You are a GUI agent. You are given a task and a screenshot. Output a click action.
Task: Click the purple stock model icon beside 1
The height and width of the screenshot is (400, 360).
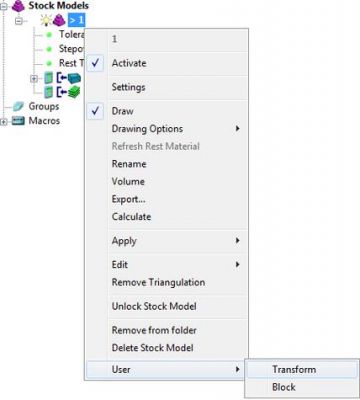[59, 21]
